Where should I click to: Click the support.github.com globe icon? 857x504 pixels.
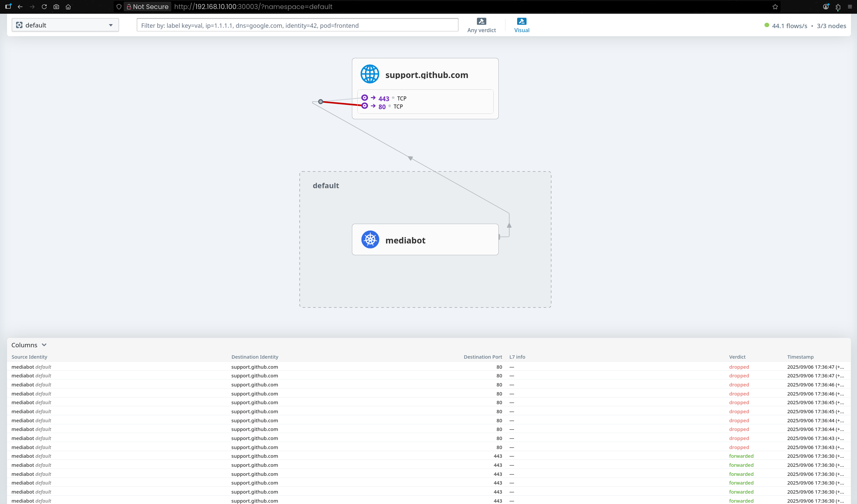[370, 74]
